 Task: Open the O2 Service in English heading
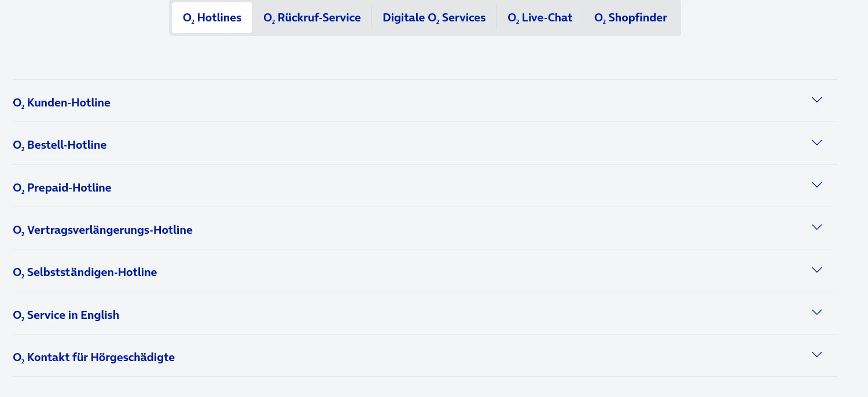(66, 315)
